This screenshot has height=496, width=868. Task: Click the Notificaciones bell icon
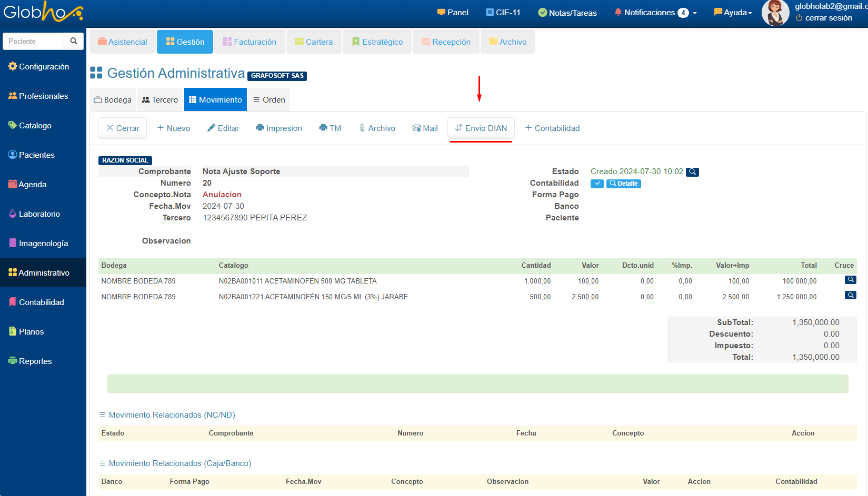[x=618, y=12]
